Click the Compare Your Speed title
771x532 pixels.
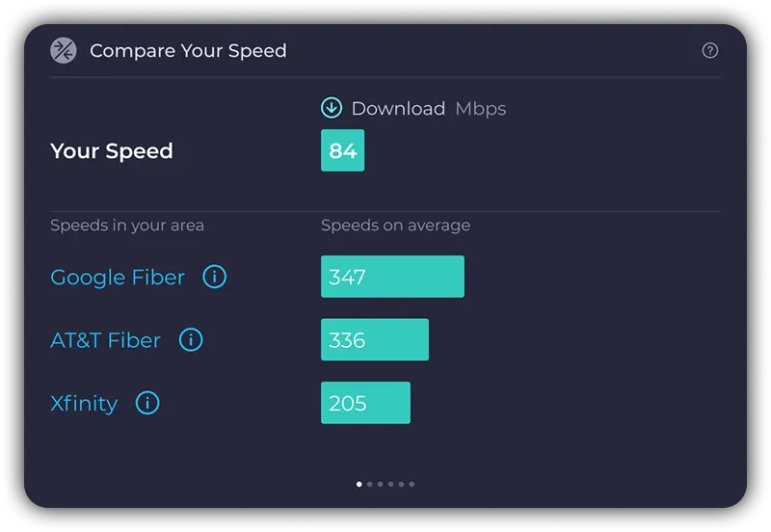click(188, 51)
